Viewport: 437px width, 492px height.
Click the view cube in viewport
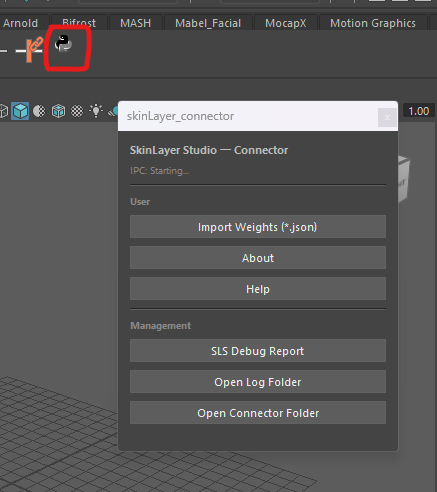(x=403, y=179)
